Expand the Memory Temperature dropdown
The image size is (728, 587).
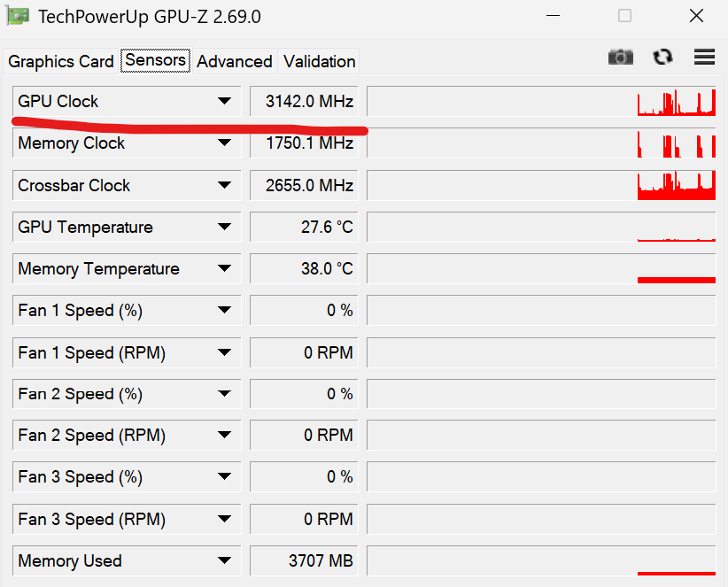224,269
